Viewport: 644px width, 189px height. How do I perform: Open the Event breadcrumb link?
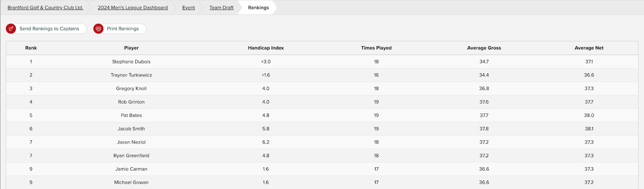click(x=188, y=8)
